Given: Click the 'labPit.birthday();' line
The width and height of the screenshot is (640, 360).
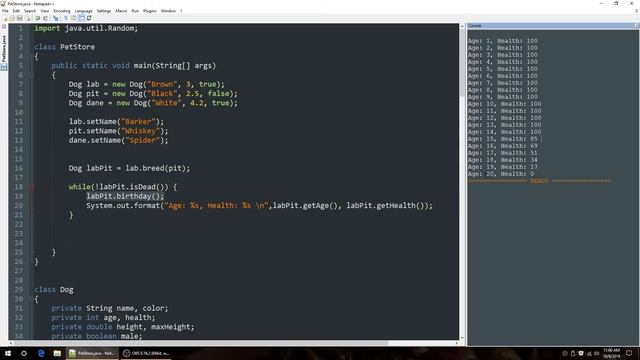Looking at the screenshot, I should [125, 196].
